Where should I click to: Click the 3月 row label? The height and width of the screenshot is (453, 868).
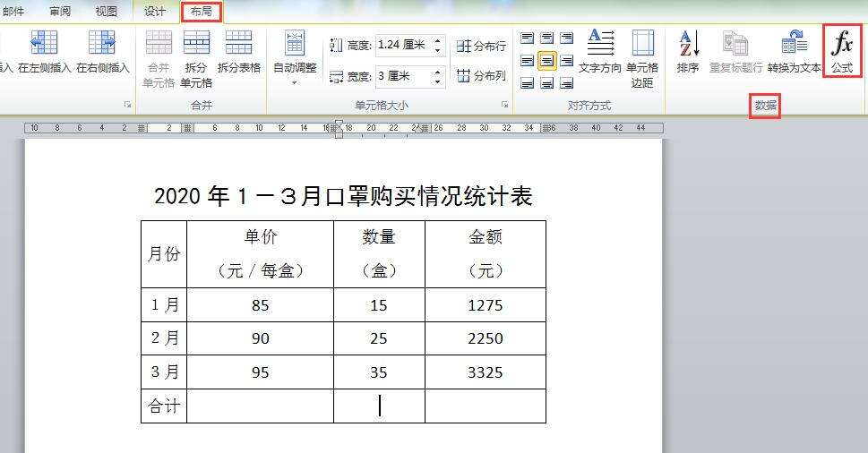[x=165, y=372]
